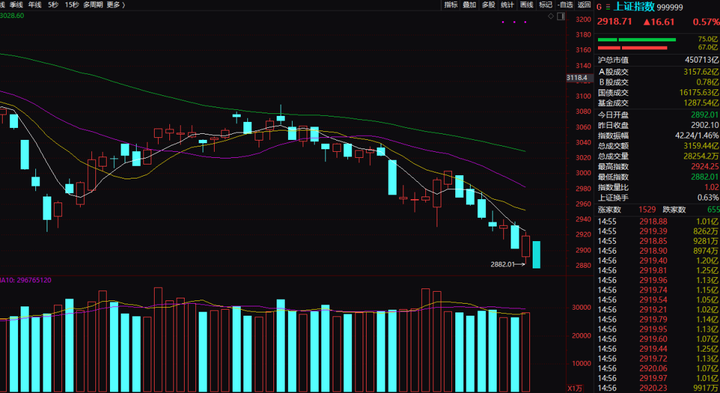720x393 pixels.
Task: Select the 年线 period tab
Action: (34, 5)
